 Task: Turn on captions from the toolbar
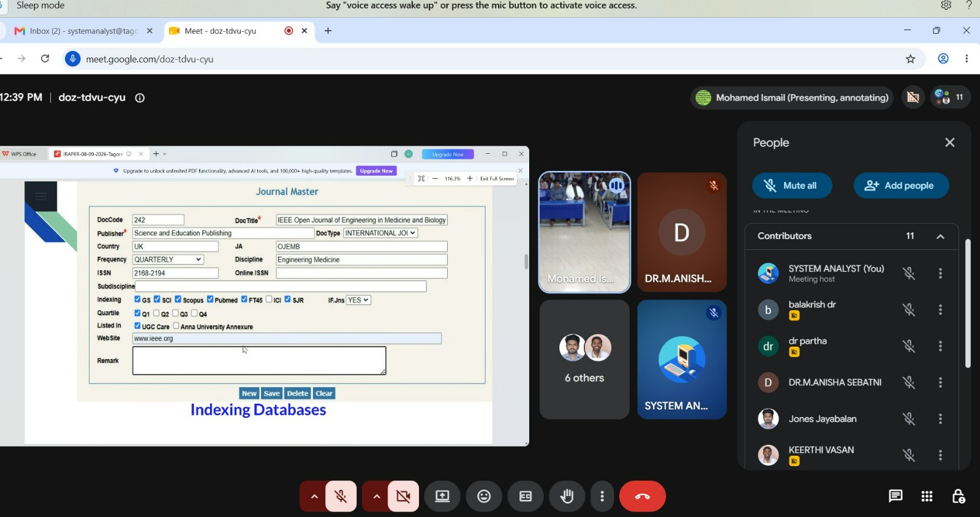526,496
